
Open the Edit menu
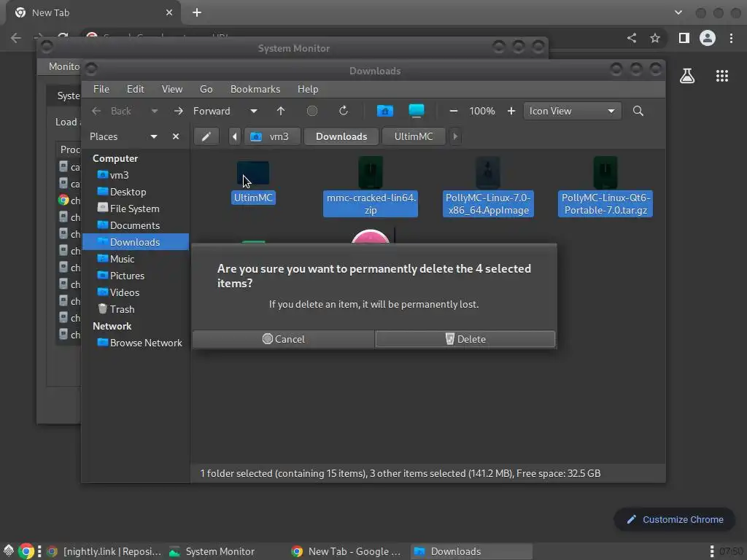pos(135,89)
